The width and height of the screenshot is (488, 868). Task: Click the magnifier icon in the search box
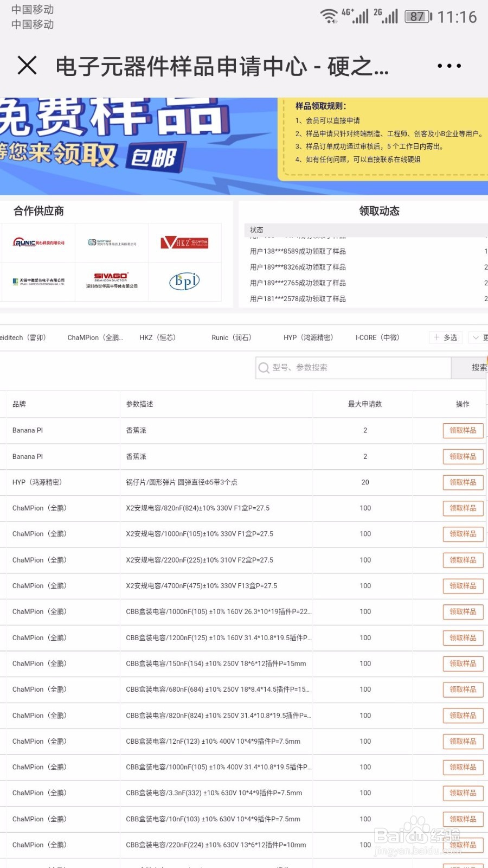tap(264, 368)
